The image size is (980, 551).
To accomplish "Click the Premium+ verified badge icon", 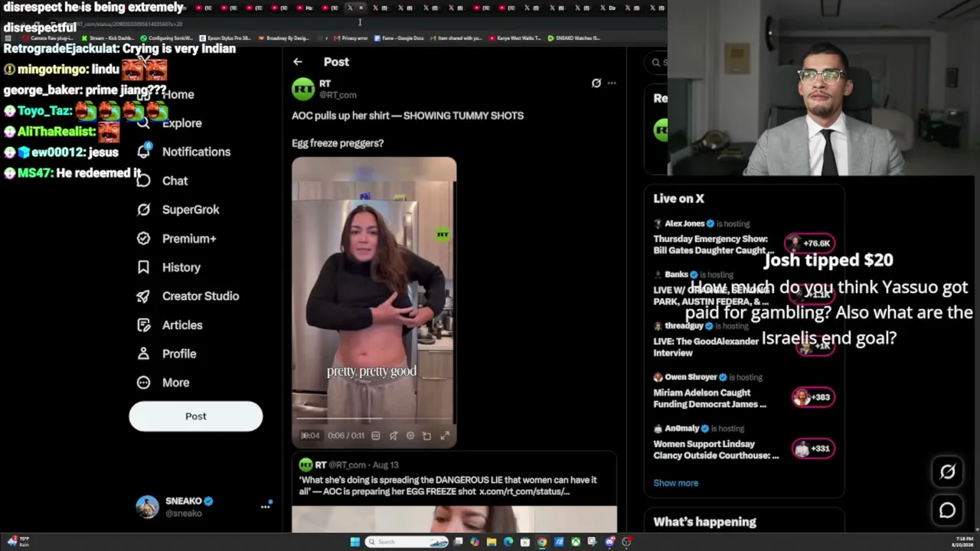I will [x=143, y=239].
